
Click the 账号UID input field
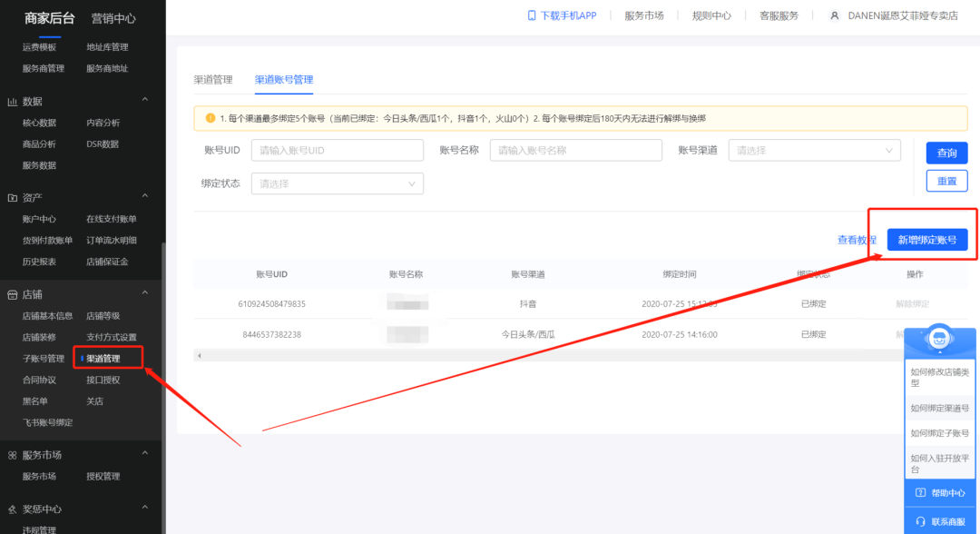[337, 150]
